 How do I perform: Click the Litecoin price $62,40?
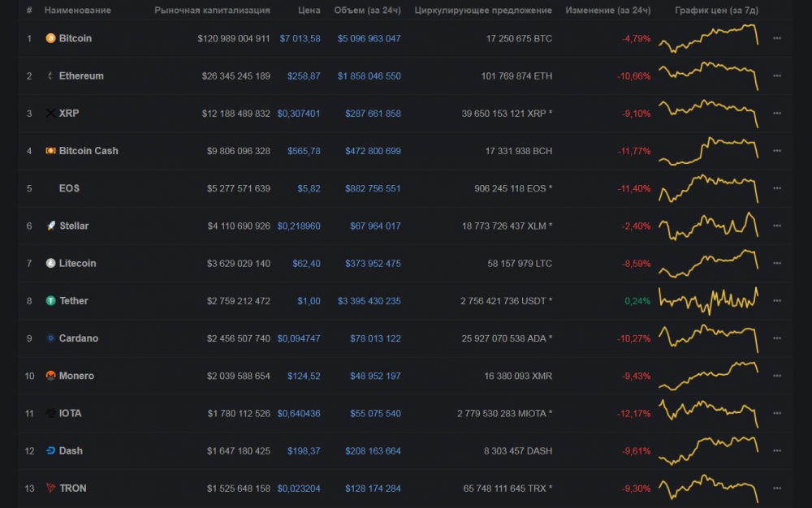307,263
